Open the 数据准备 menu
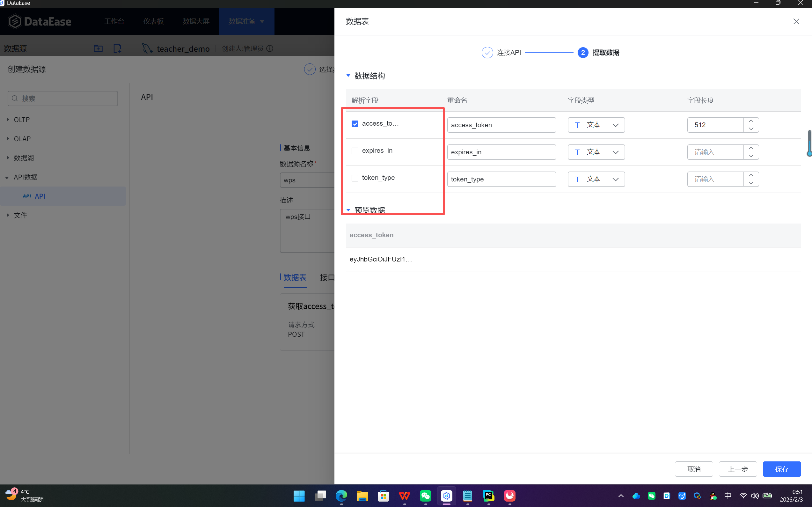 tap(246, 21)
